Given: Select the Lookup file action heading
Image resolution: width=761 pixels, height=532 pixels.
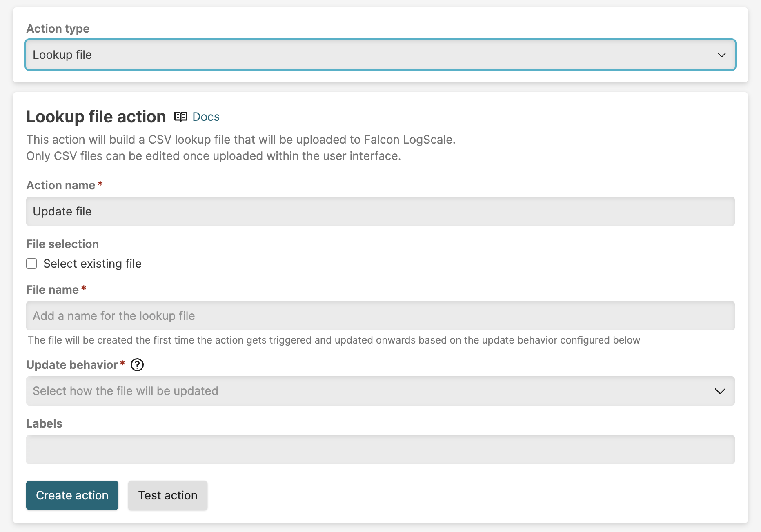Looking at the screenshot, I should click(96, 116).
